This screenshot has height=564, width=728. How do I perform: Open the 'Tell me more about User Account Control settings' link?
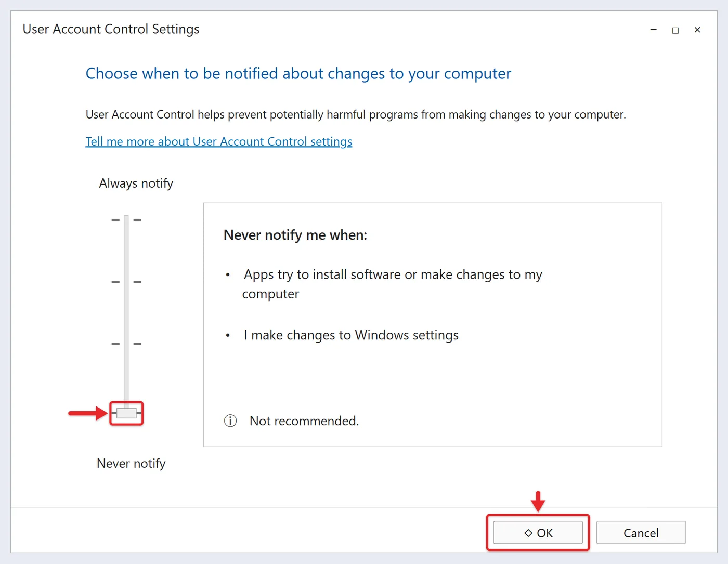[x=219, y=141]
